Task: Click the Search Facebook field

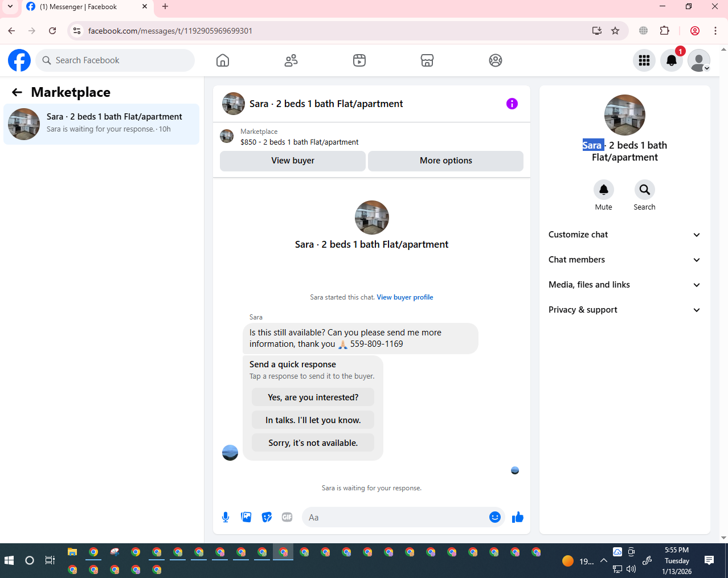Action: point(115,60)
